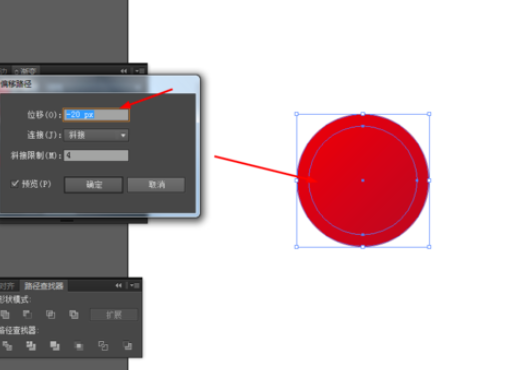
Task: Select the Exclude shape mode icon
Action: pos(74,314)
